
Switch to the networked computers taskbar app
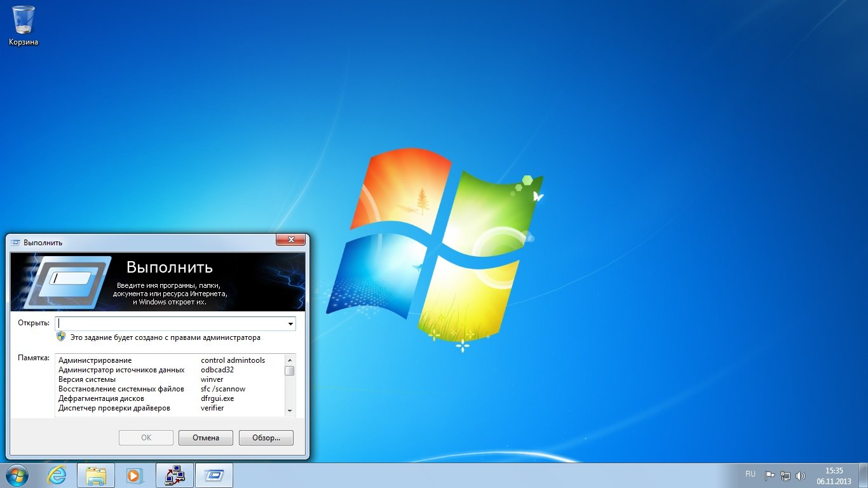pyautogui.click(x=174, y=475)
